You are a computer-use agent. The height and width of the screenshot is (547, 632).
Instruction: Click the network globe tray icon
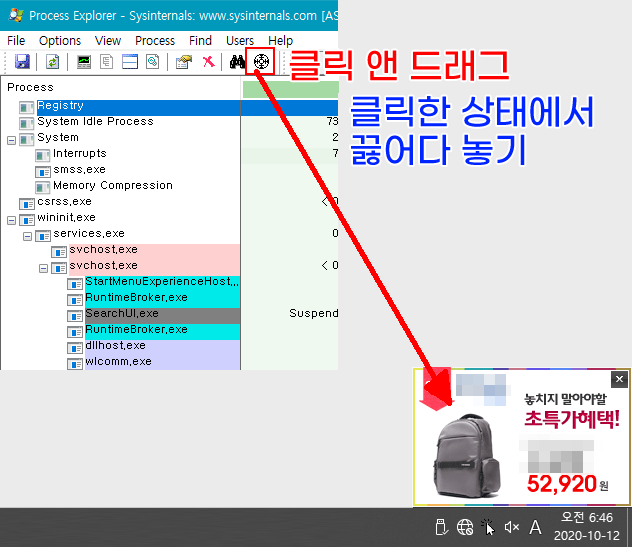[x=465, y=527]
